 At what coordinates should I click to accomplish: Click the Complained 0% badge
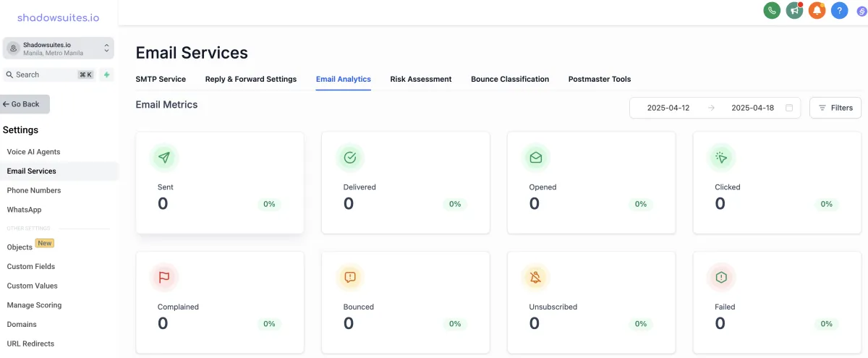[269, 324]
